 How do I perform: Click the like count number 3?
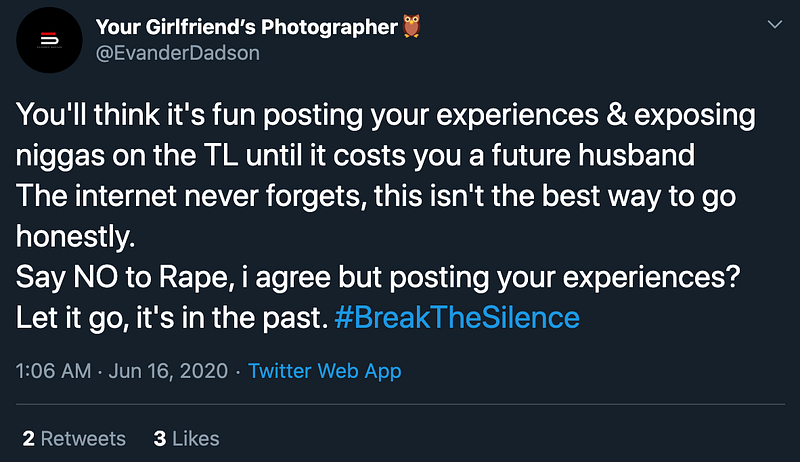coord(159,438)
